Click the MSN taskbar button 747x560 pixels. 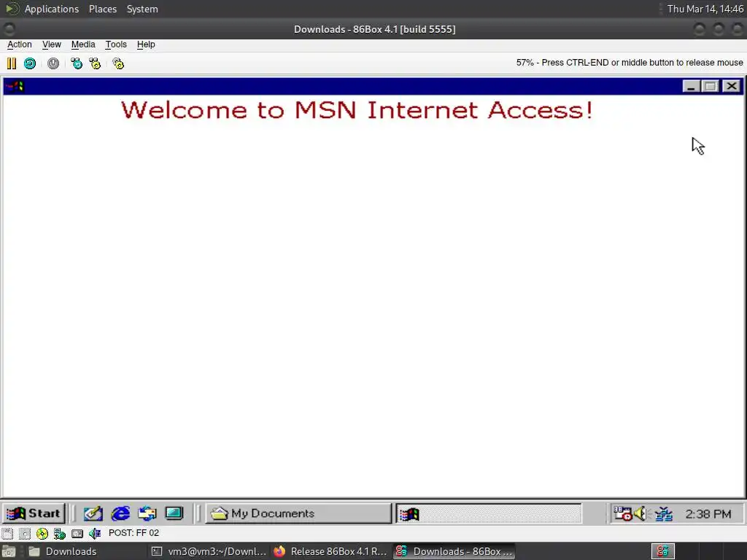[489, 514]
